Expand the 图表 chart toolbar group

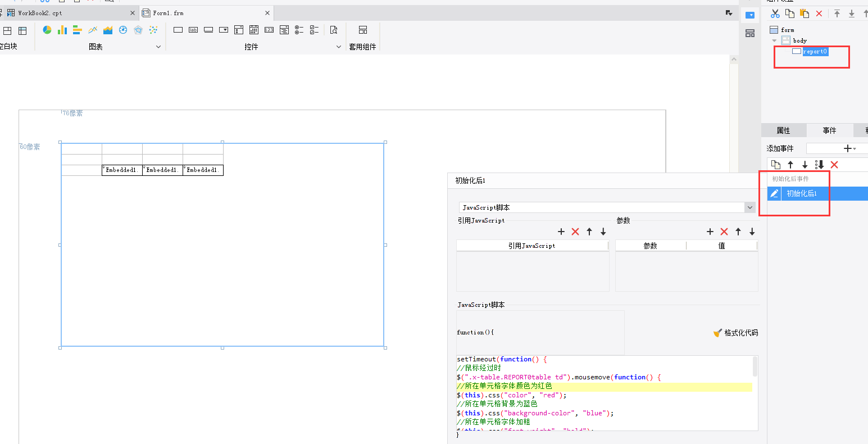tap(158, 47)
